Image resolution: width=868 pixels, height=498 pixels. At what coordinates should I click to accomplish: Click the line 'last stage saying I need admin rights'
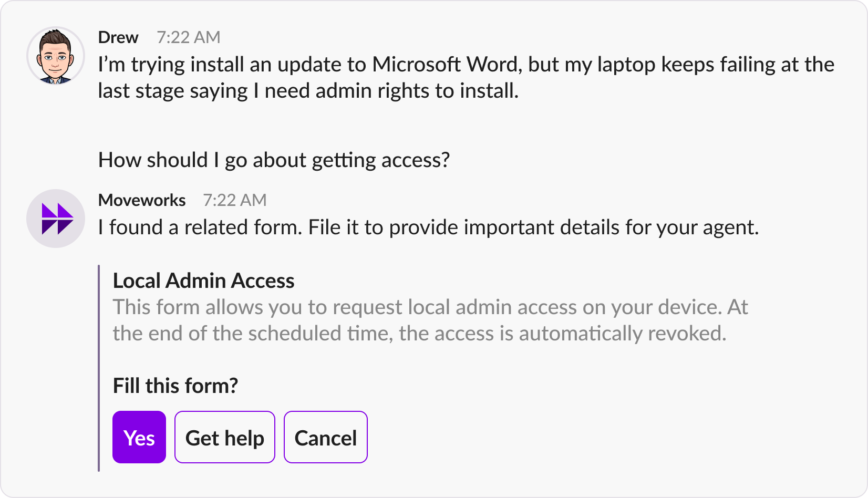pyautogui.click(x=308, y=91)
